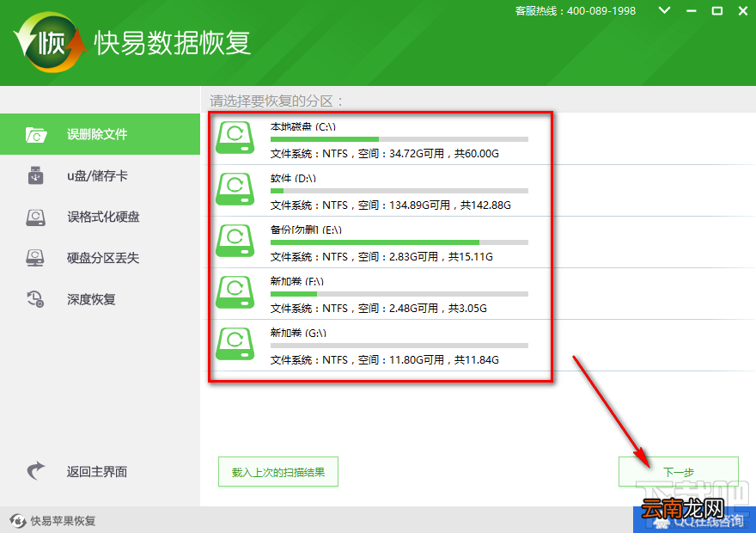
Task: Click the 客服热线：400-089-1998 text
Action: pos(576,10)
